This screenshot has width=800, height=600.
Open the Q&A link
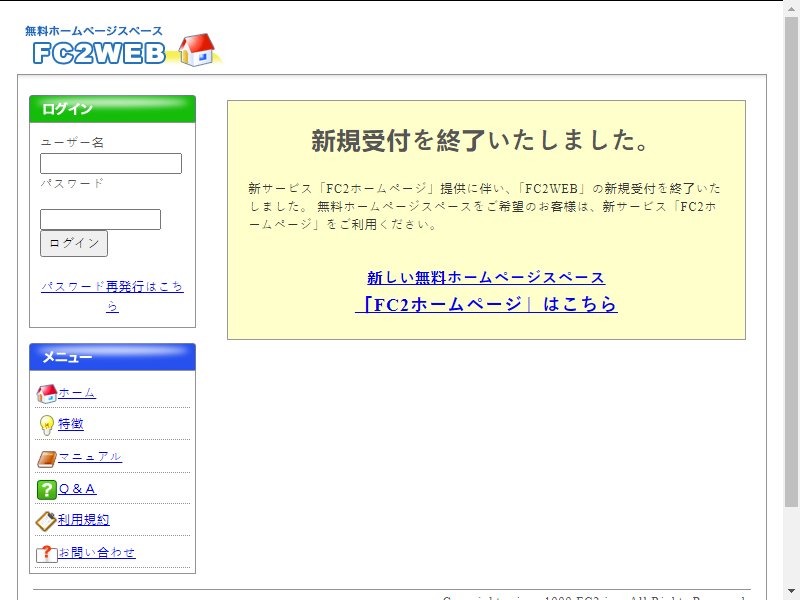tap(77, 489)
